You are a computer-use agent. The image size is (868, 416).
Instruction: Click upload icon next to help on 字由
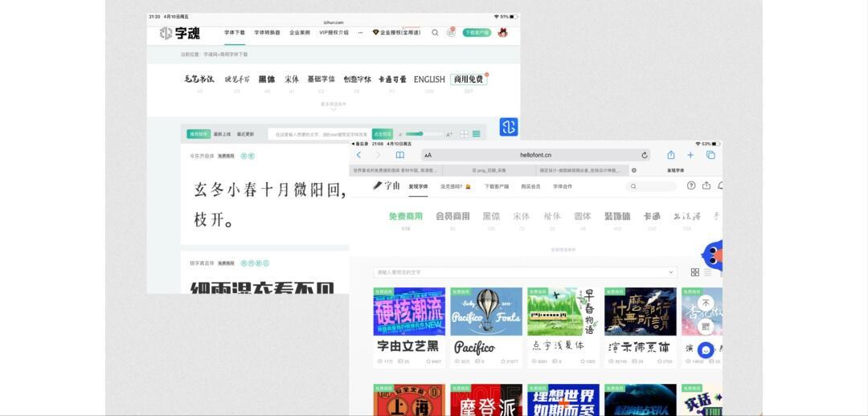(706, 186)
